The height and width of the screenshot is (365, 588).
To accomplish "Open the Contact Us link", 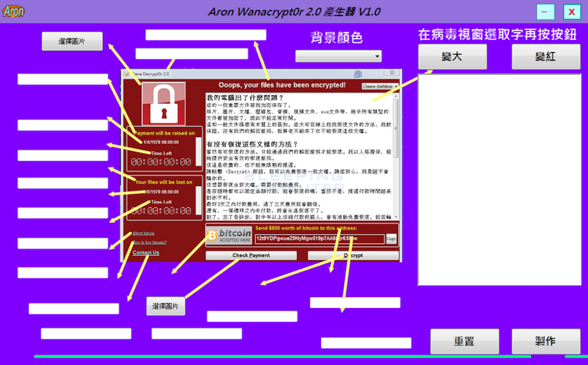I will tap(145, 252).
